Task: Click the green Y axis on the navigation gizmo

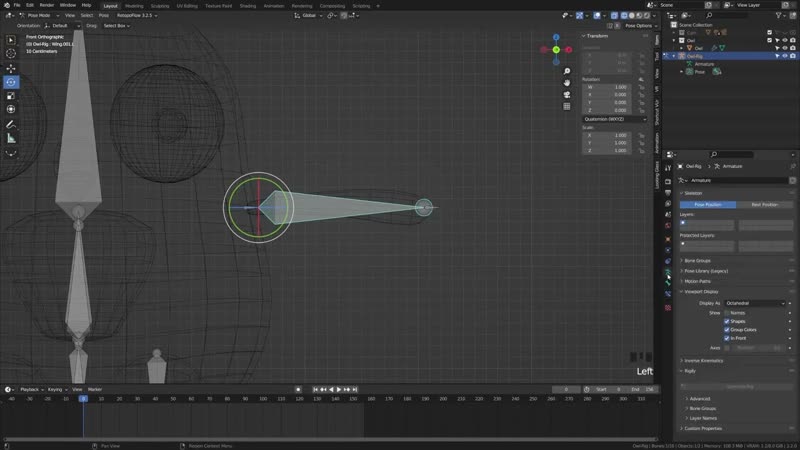Action: point(556,49)
